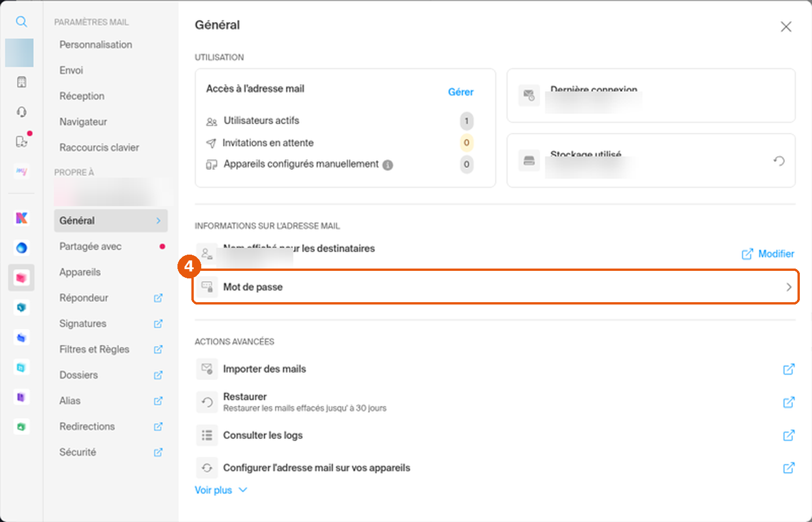
Task: Open the device sync icon with red dot
Action: [21, 142]
